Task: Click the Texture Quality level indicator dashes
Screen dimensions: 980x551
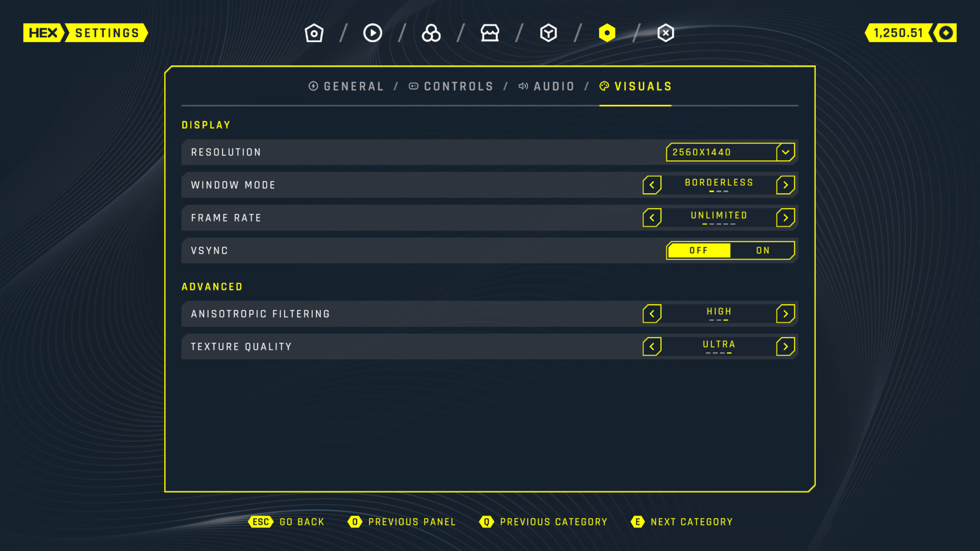Action: point(719,354)
